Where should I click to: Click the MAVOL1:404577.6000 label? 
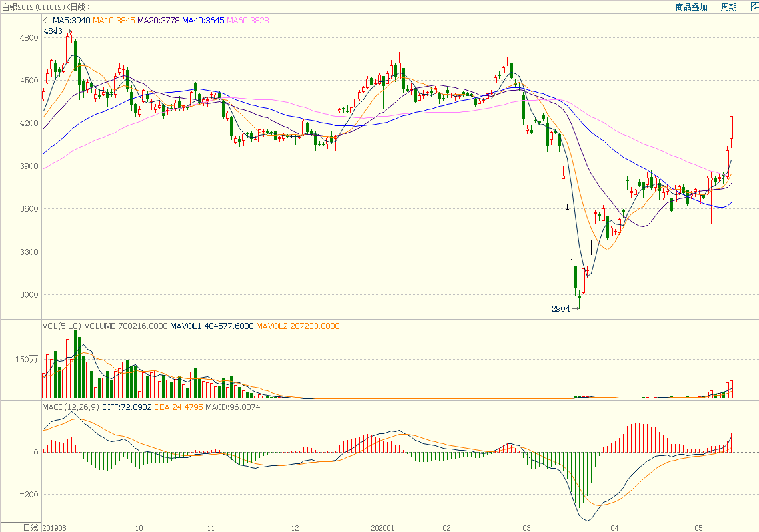coord(212,326)
